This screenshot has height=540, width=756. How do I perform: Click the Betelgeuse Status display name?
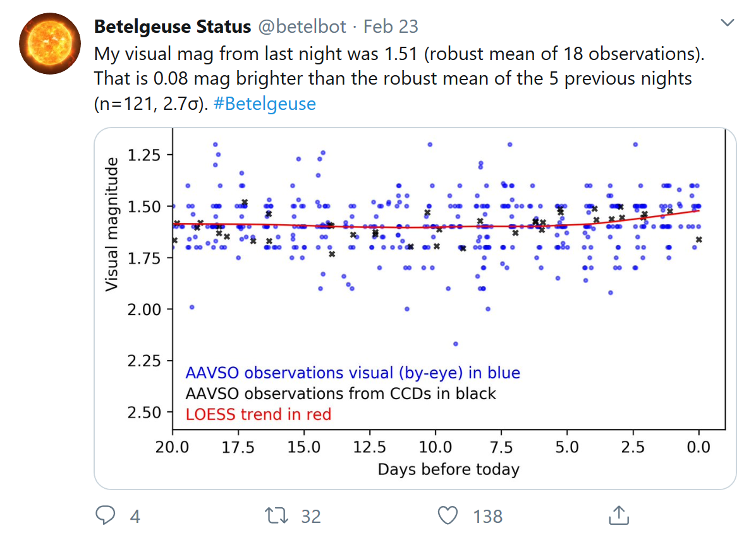pos(172,27)
